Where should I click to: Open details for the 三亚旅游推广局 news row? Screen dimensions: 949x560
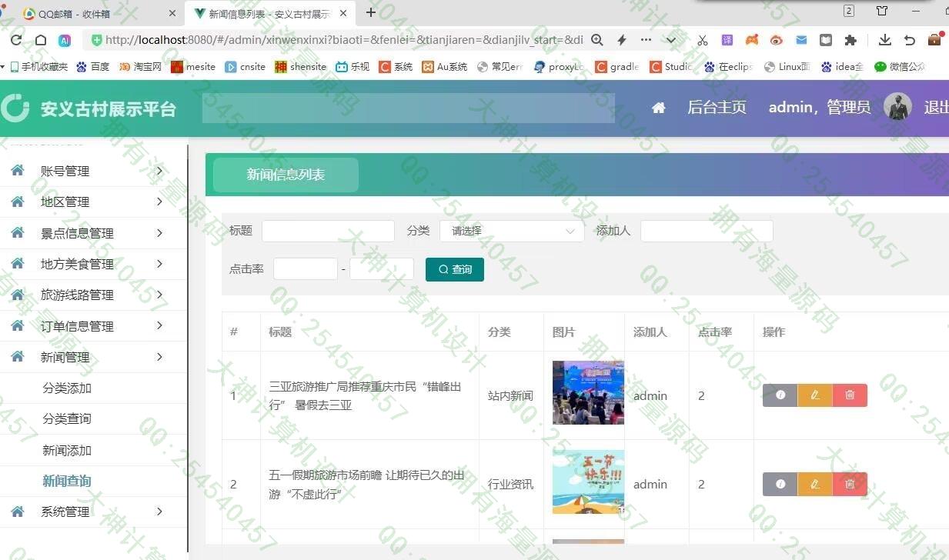(x=780, y=395)
